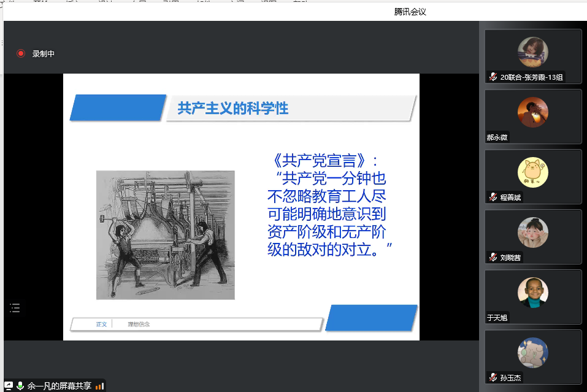Click the loom-smashing illustration on the slide

[165, 235]
